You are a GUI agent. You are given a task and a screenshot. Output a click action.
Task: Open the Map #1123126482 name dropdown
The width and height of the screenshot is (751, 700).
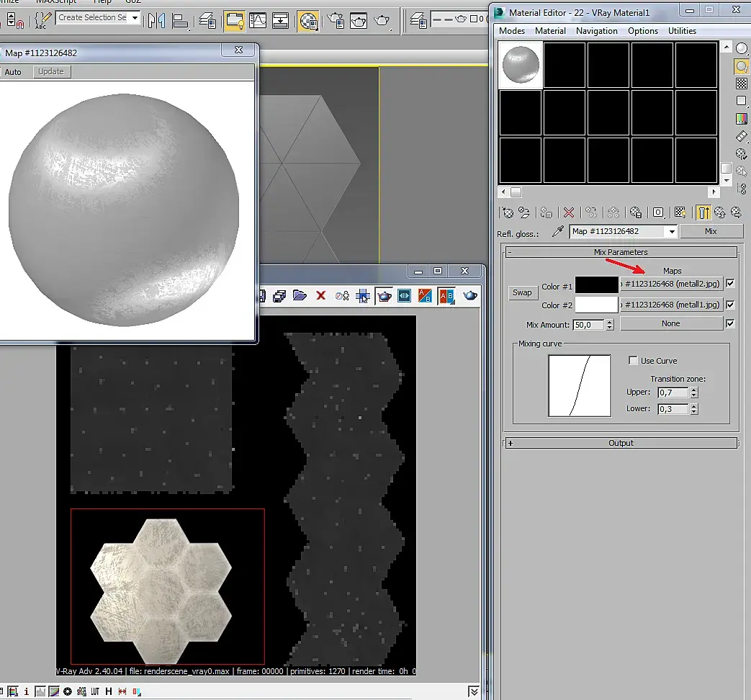672,231
